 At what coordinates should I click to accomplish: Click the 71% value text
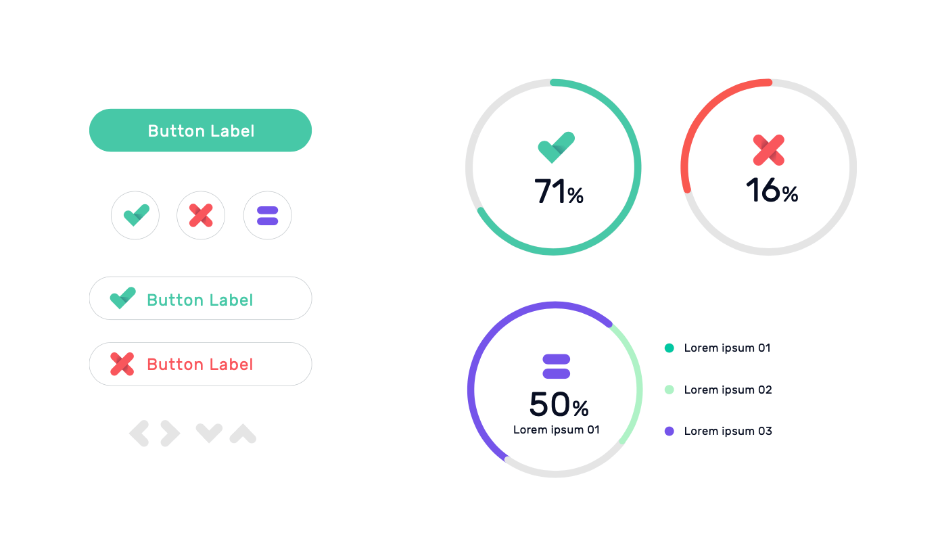559,192
